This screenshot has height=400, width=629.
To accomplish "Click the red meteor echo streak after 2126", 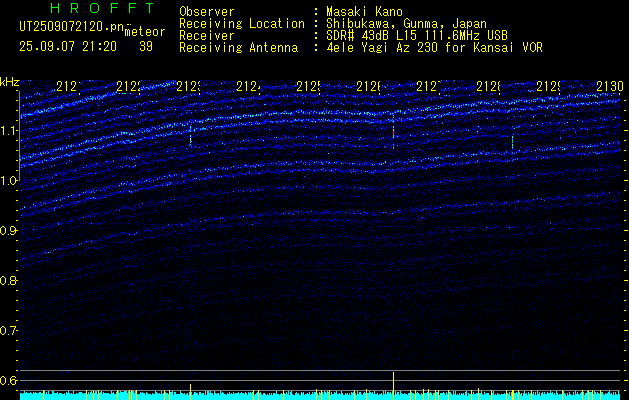I will (x=394, y=133).
